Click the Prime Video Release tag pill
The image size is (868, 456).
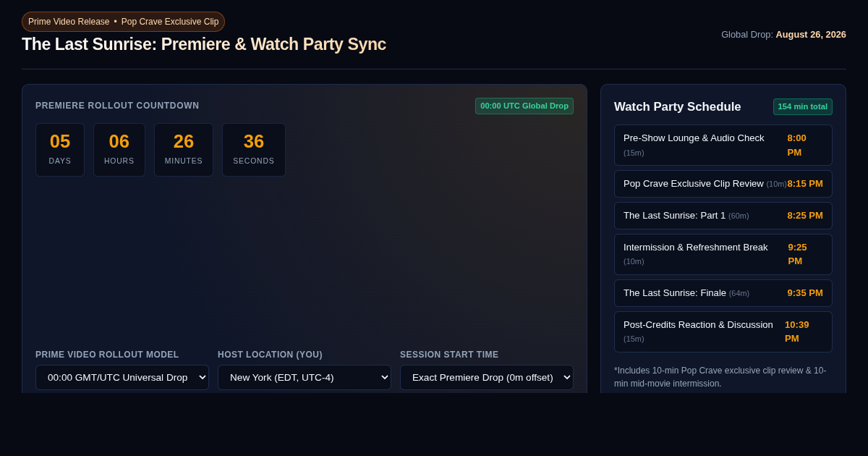(123, 22)
